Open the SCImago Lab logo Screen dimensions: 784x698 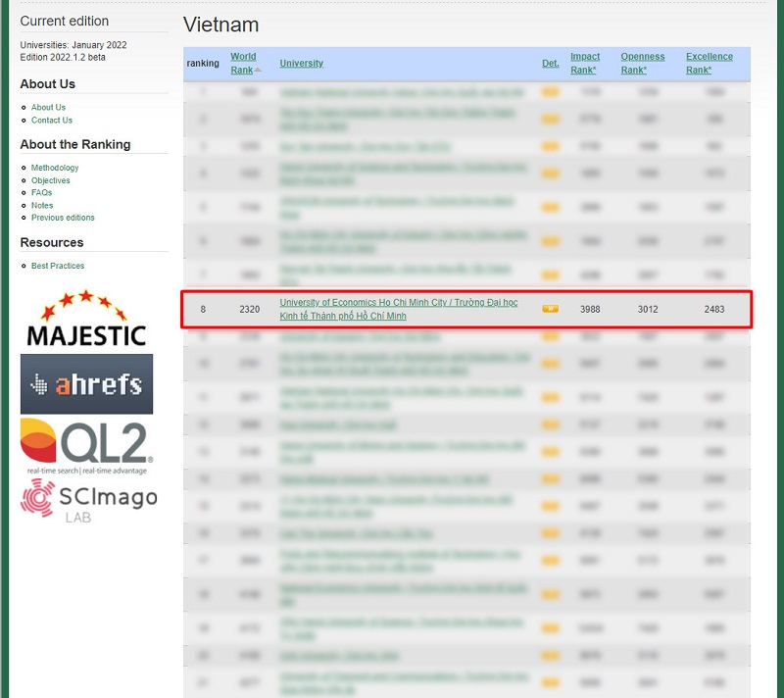tap(88, 500)
